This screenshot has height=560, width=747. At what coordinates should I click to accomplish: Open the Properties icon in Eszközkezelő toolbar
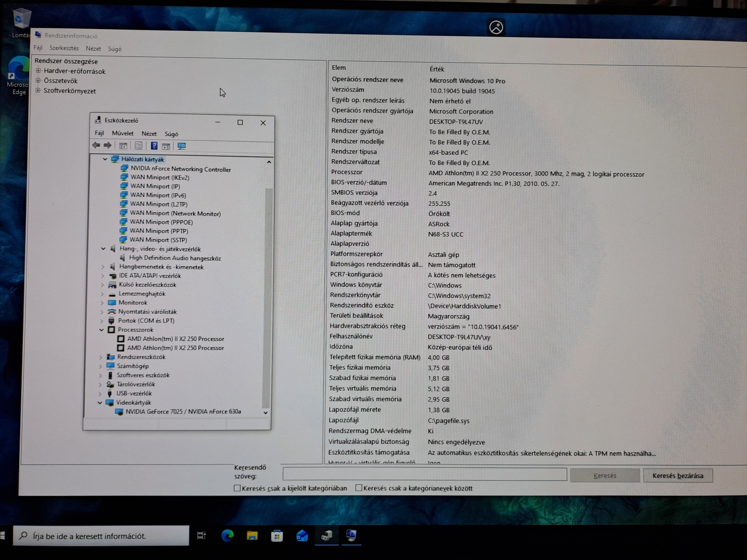point(138,146)
